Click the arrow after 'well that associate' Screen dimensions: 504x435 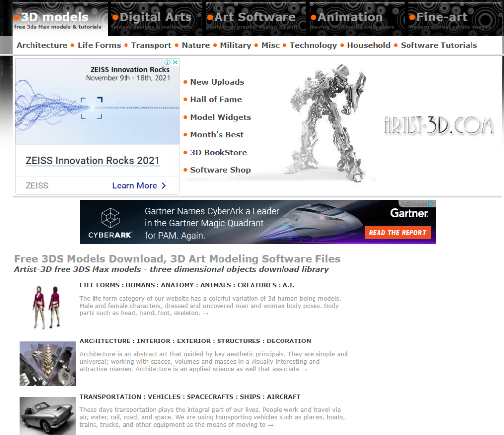(x=304, y=370)
